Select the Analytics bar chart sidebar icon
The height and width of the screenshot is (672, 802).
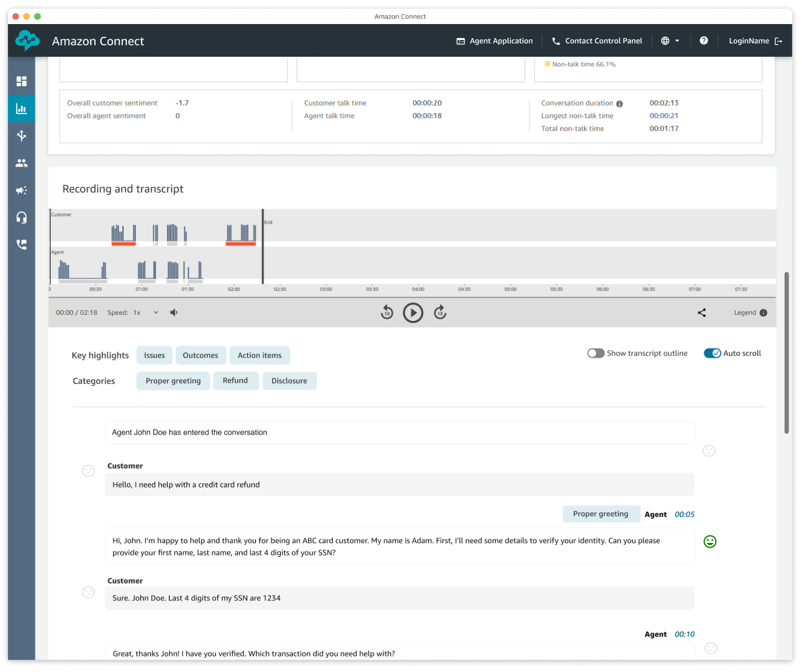click(21, 108)
